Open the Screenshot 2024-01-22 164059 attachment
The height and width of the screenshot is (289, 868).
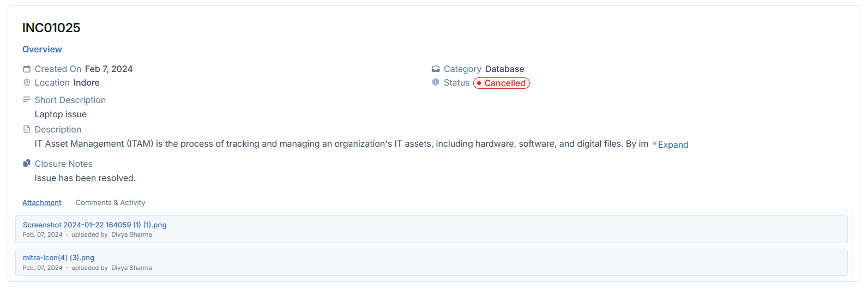[94, 225]
